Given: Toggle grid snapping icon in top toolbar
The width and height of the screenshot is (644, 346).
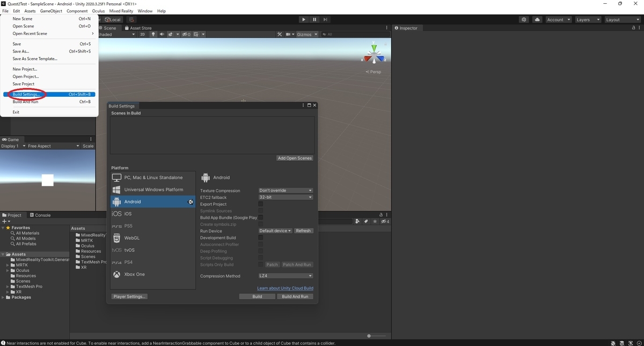Looking at the screenshot, I should pyautogui.click(x=131, y=19).
